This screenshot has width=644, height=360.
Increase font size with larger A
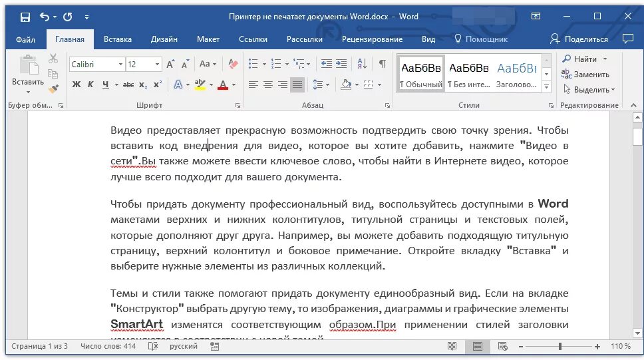pos(170,64)
